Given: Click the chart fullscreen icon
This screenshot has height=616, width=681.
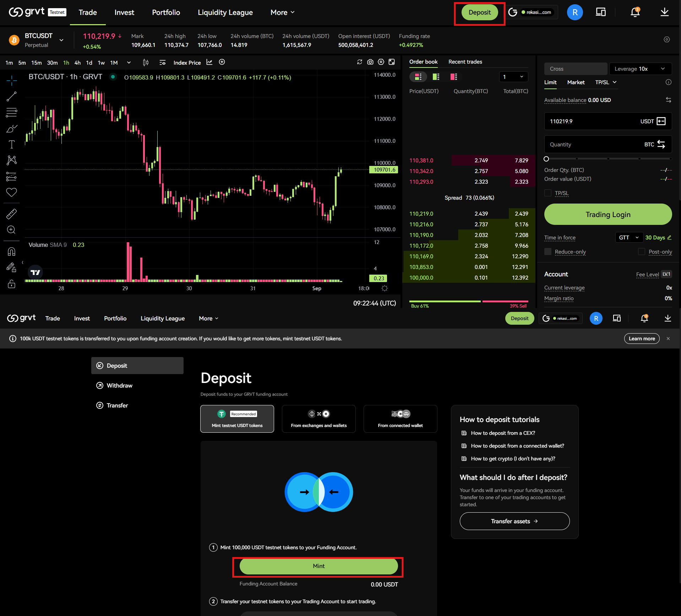Looking at the screenshot, I should pyautogui.click(x=392, y=62).
